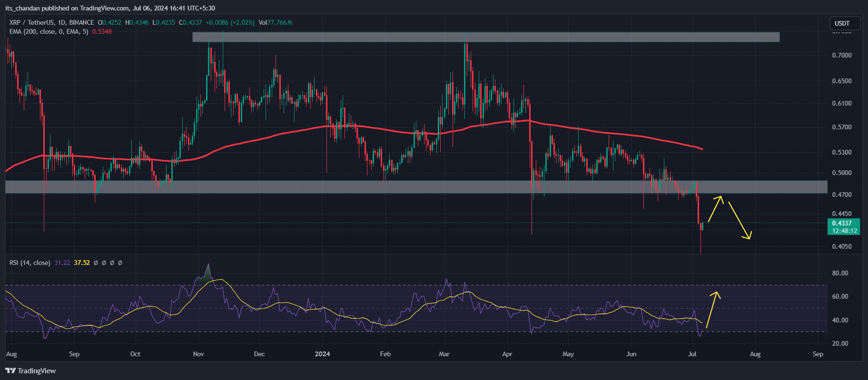Click the Vol 77.766M reading

(275, 22)
